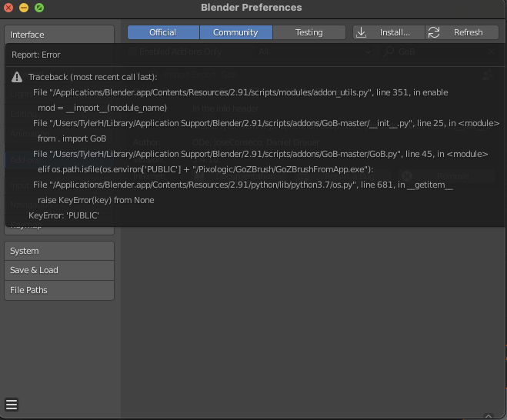Click the 'Report: Error' header text
This screenshot has height=420, width=507.
click(x=36, y=55)
